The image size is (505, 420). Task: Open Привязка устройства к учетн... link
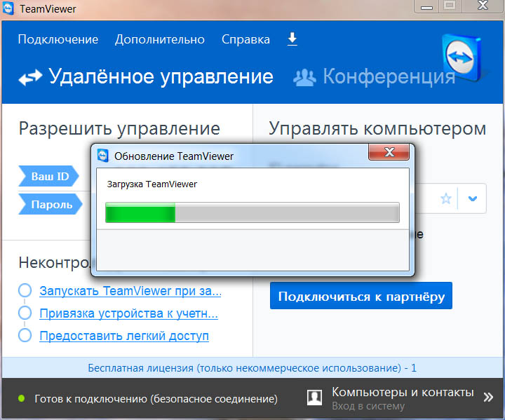[x=128, y=313]
